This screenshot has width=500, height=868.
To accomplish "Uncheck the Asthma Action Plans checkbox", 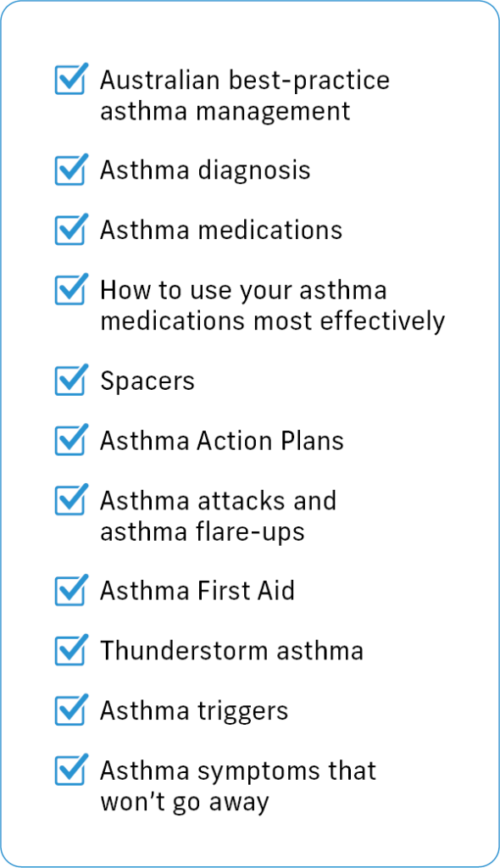I will point(70,441).
